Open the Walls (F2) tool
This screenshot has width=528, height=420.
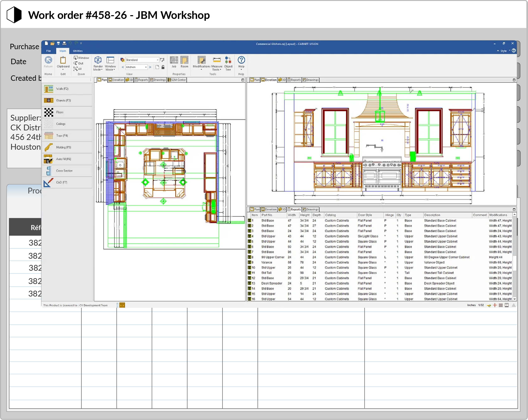(67, 89)
